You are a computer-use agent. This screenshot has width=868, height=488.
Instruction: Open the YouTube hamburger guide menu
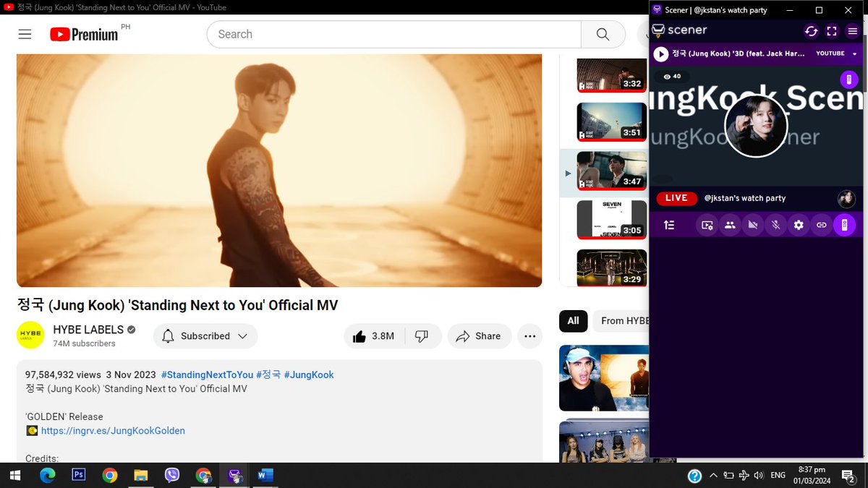click(25, 34)
